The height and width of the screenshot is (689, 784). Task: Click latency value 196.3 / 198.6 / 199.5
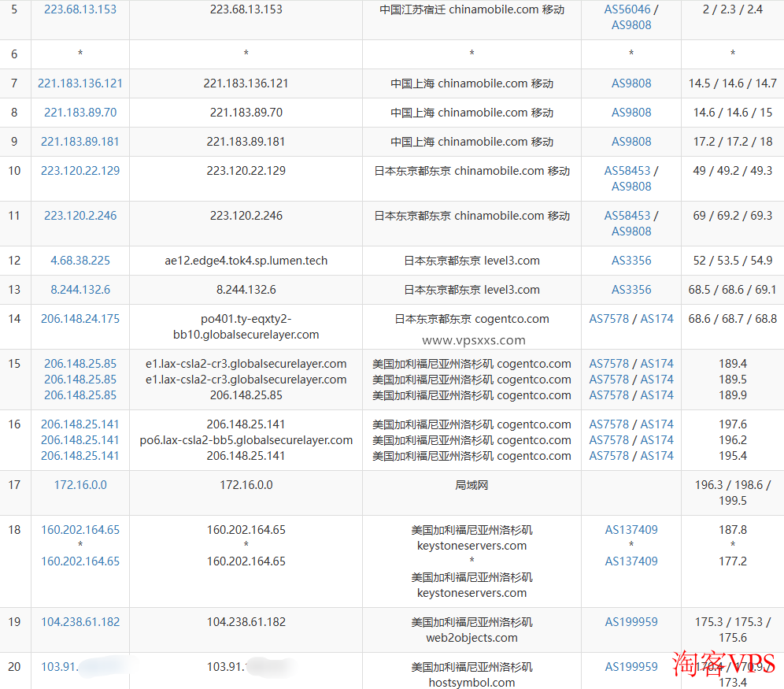(x=733, y=492)
